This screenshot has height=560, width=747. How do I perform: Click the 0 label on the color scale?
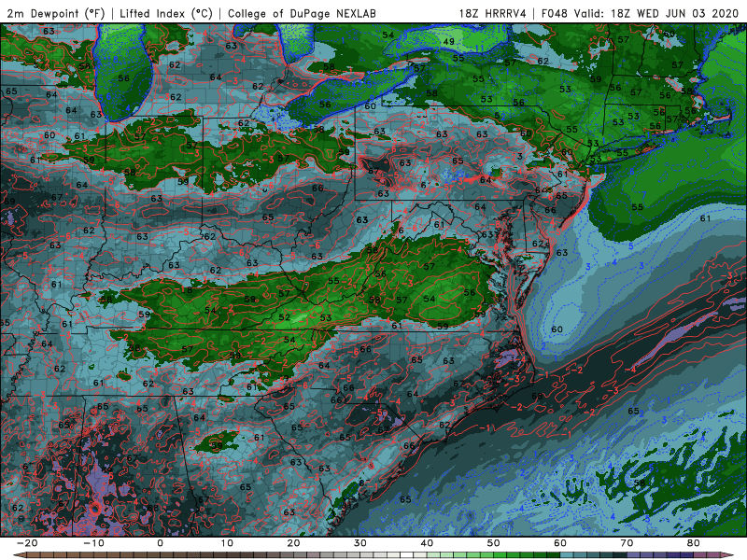pos(160,543)
